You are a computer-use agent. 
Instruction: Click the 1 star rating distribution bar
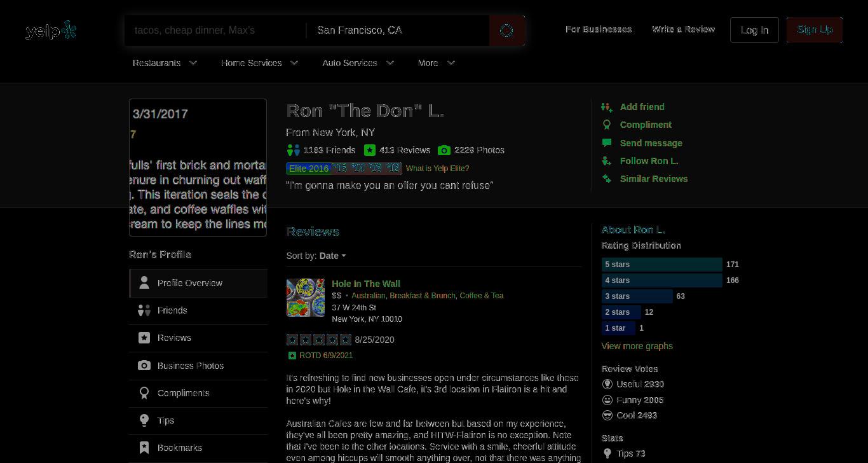(x=618, y=328)
